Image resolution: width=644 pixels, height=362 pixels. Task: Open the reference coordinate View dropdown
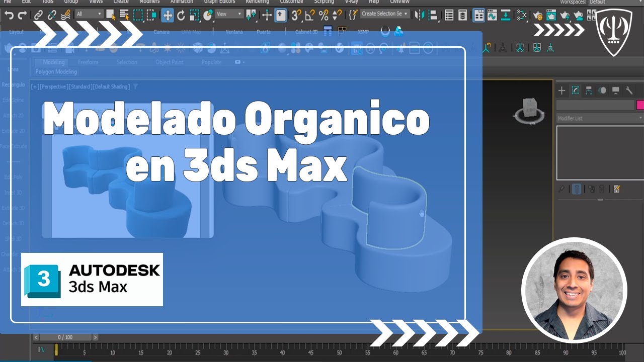229,15
